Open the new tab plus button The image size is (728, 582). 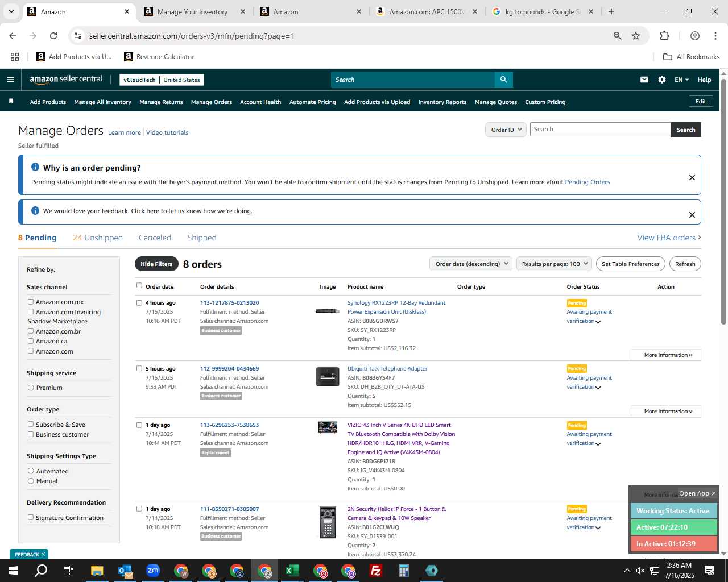pyautogui.click(x=611, y=11)
